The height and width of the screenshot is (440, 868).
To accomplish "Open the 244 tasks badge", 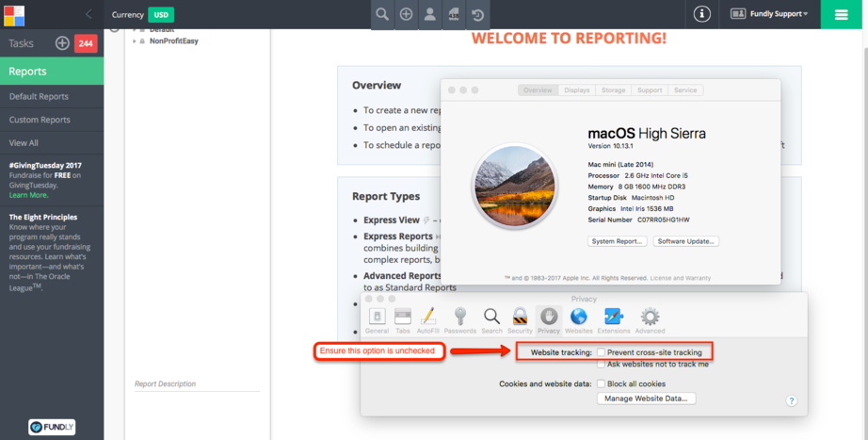I will coord(86,43).
